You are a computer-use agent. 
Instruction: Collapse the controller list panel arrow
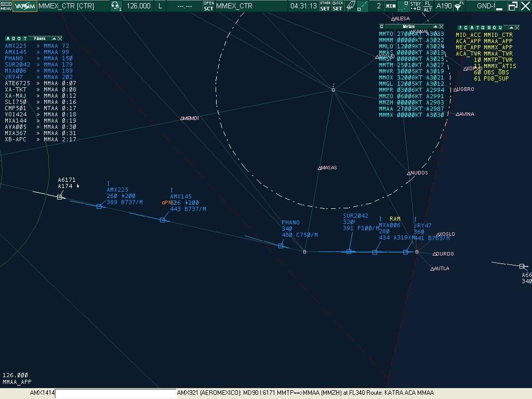coord(511,28)
